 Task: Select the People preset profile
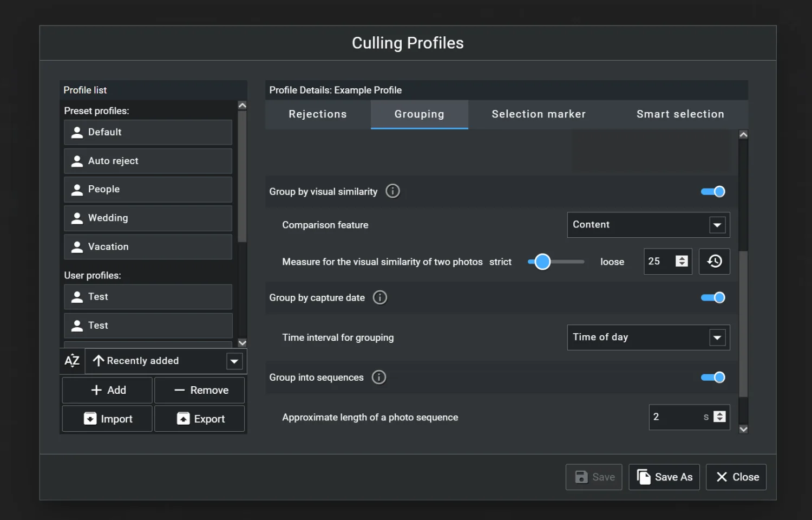(x=148, y=190)
